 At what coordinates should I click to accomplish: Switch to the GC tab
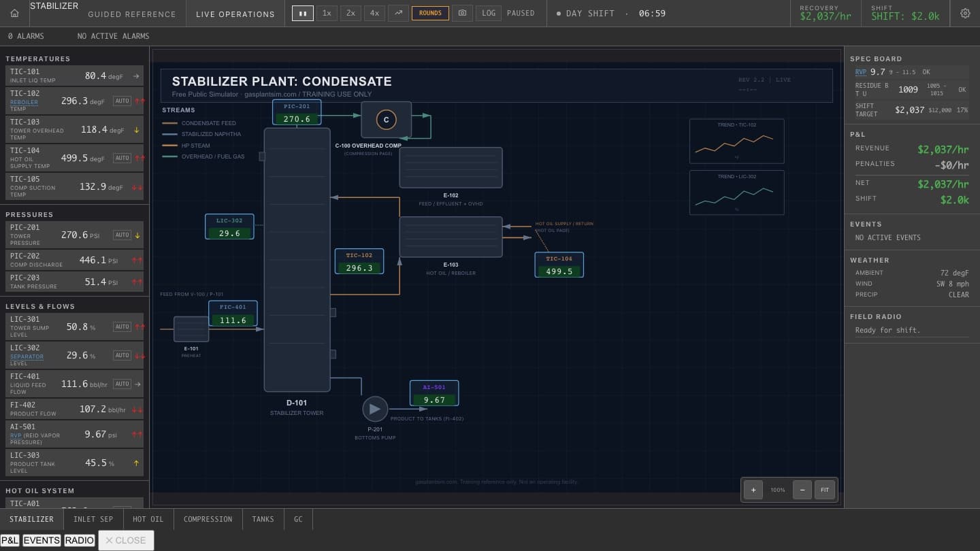click(298, 519)
